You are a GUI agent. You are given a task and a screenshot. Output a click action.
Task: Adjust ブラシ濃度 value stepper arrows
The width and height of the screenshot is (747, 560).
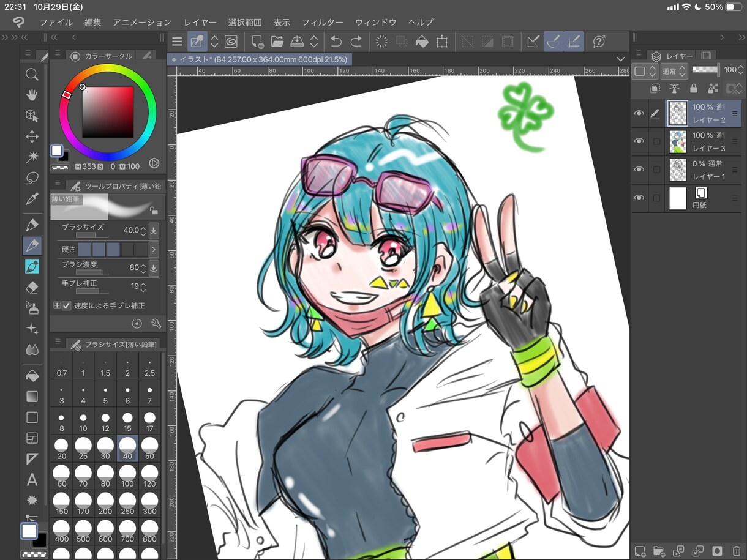[x=143, y=268]
